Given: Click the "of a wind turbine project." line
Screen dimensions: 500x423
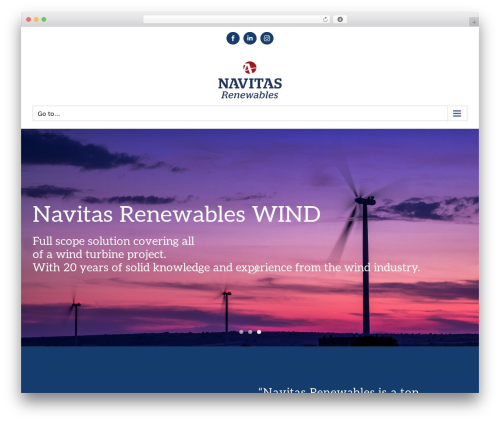Looking at the screenshot, I should click(x=99, y=254).
